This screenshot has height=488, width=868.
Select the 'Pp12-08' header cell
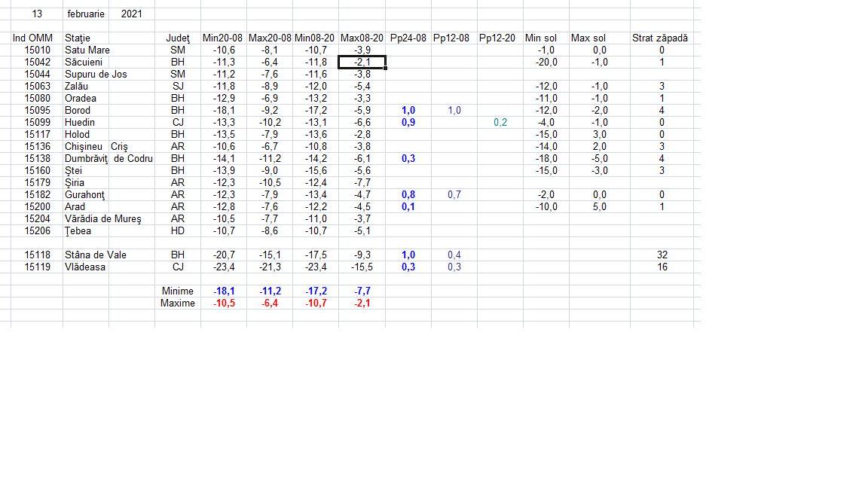click(x=451, y=38)
